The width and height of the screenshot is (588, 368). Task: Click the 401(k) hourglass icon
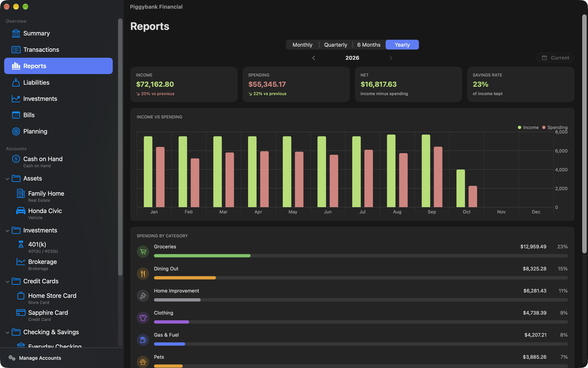click(21, 244)
